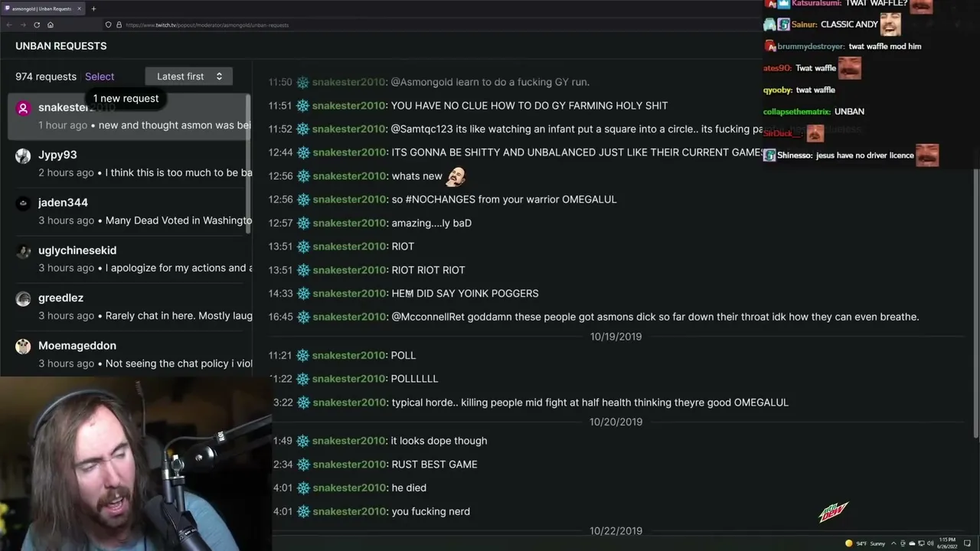Click the OneDrive cloud tray icon
This screenshot has width=980, height=551.
tap(912, 543)
